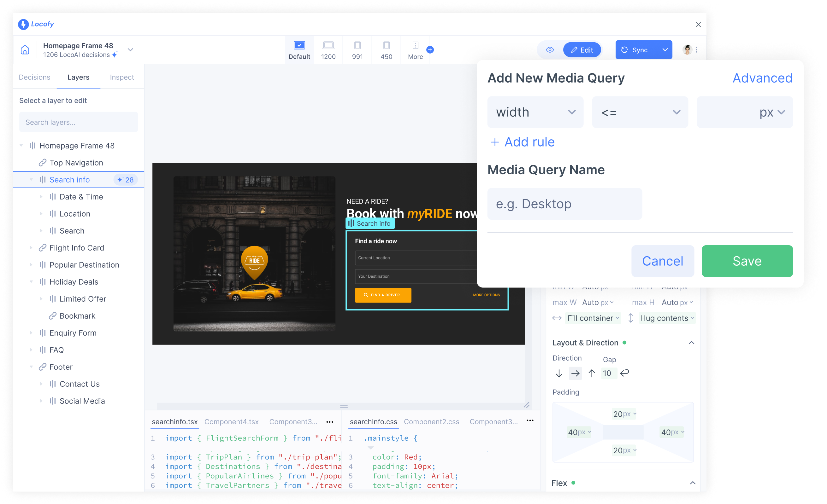The image size is (827, 504).
Task: Open searchinfo.tsx overflow three-dots menu
Action: [330, 422]
